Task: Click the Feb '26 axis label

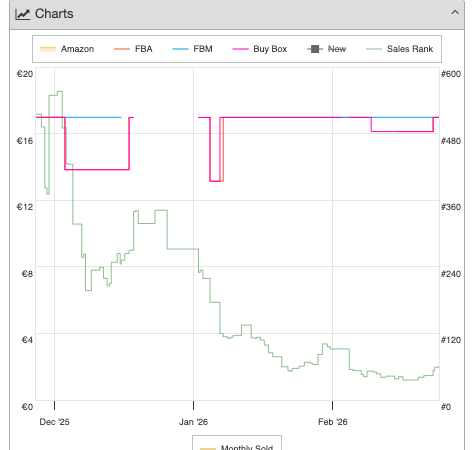Action: pyautogui.click(x=333, y=422)
